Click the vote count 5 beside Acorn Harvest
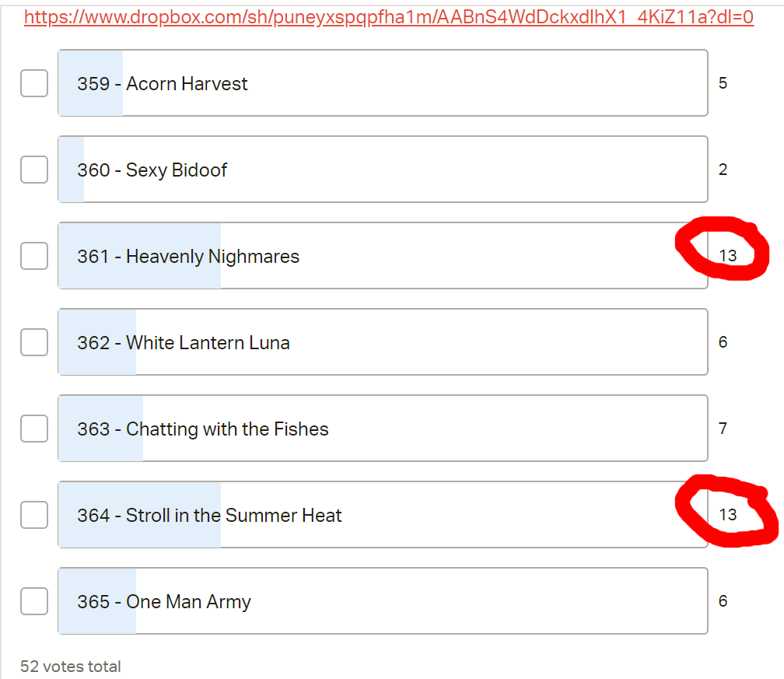The width and height of the screenshot is (784, 679). (x=723, y=83)
